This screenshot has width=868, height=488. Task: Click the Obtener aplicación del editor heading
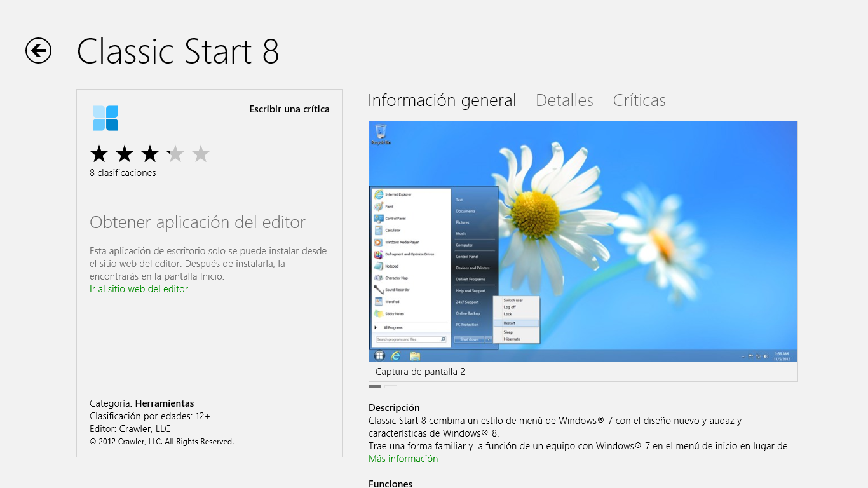click(198, 222)
